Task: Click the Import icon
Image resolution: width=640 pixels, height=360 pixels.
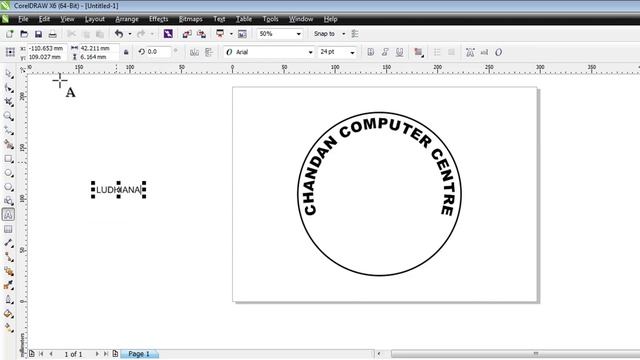Action: tap(187, 34)
